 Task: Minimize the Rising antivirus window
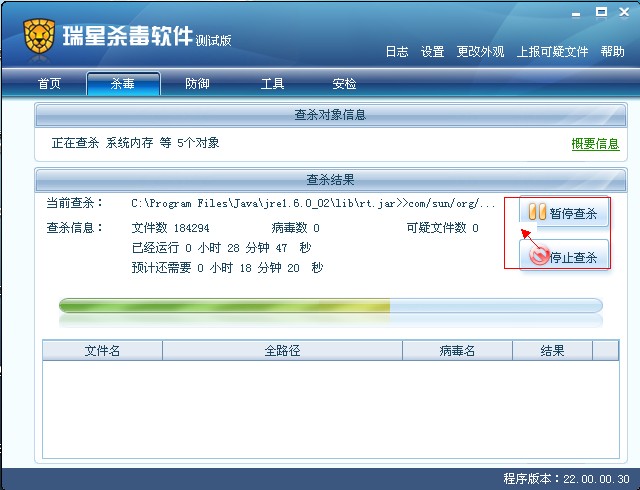(x=576, y=13)
